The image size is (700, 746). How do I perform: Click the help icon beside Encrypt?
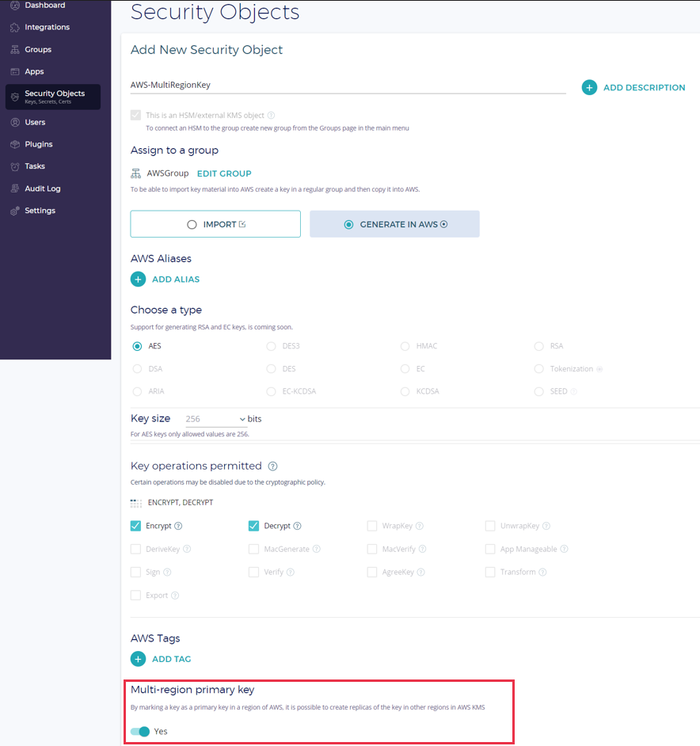click(178, 526)
